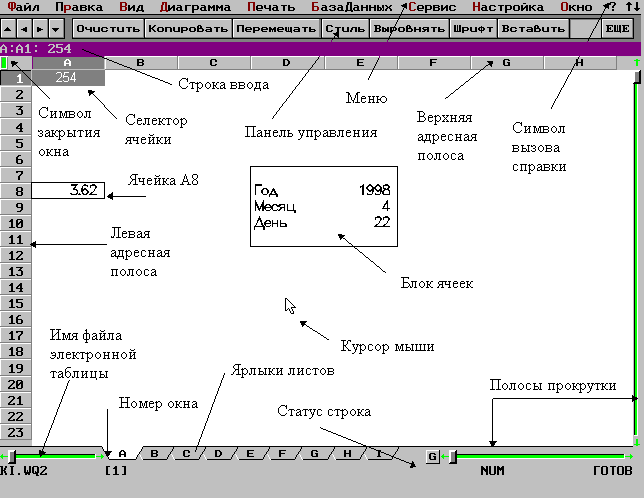
Task: Click the sheet tab scroller left arrow
Action: [x=3, y=456]
